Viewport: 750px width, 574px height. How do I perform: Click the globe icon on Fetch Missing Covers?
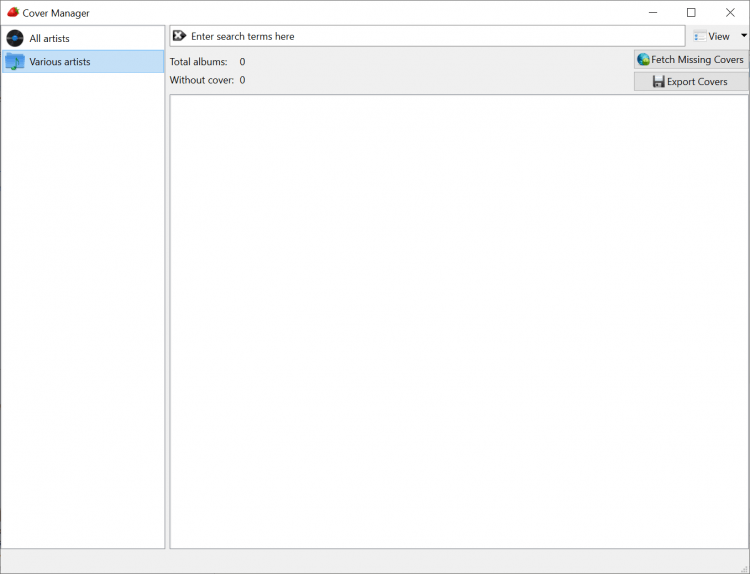(643, 60)
